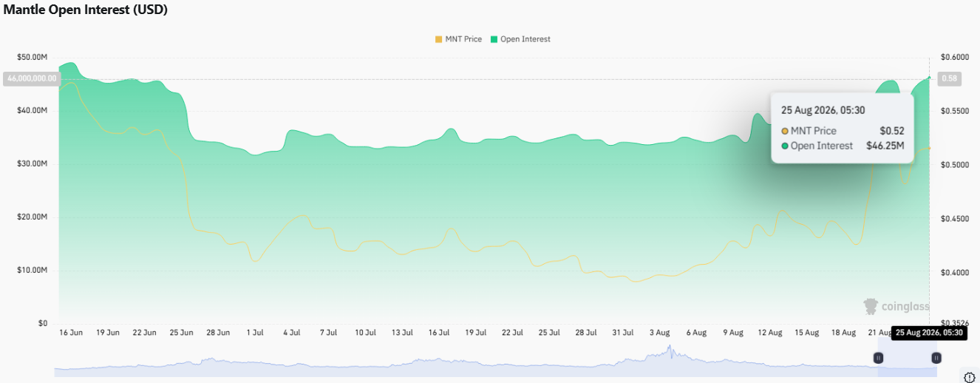This screenshot has height=383, width=980.
Task: Click the 16 Jul x-axis label
Action: click(439, 333)
